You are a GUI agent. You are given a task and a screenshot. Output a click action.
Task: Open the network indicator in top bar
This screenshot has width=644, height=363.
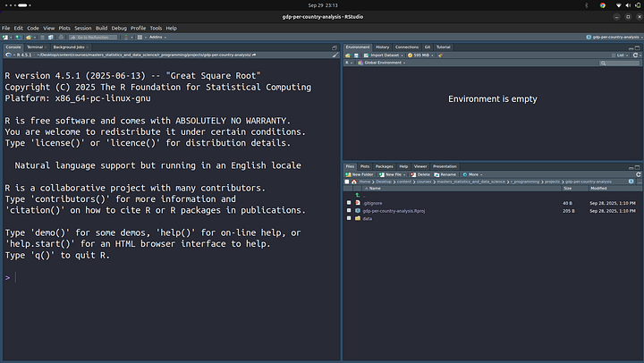point(619,5)
